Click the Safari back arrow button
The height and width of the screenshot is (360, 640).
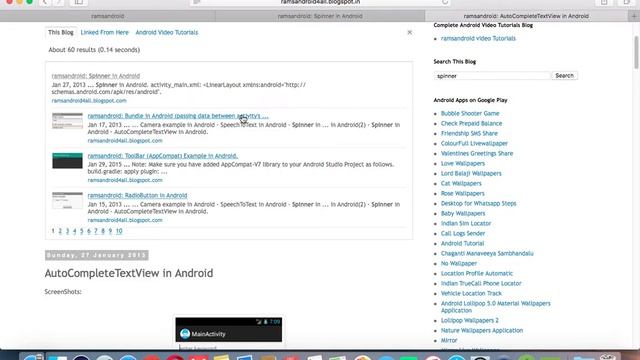click(x=44, y=2)
